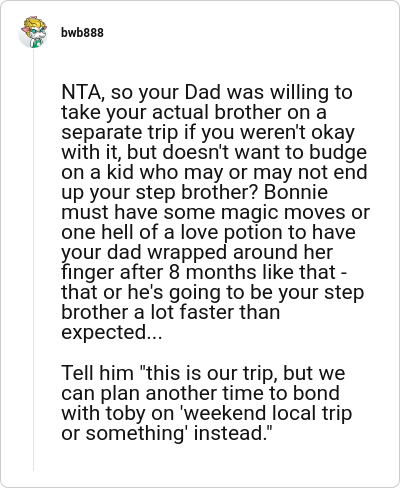Click the word "wrapped" in the comment
The width and height of the screenshot is (400, 488).
point(187,253)
